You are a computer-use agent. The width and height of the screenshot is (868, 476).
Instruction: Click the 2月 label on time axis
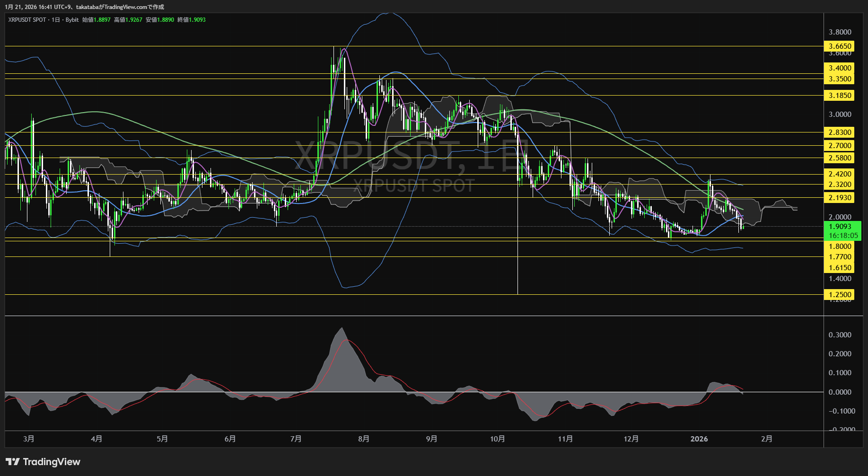pyautogui.click(x=767, y=439)
